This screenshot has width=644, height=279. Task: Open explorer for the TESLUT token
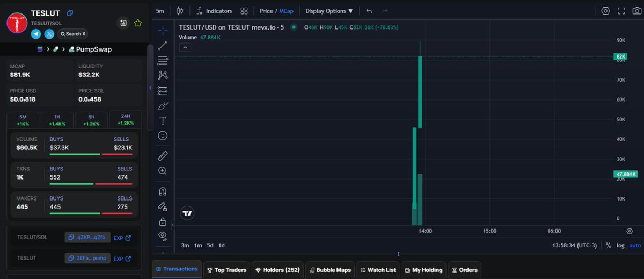pyautogui.click(x=122, y=259)
